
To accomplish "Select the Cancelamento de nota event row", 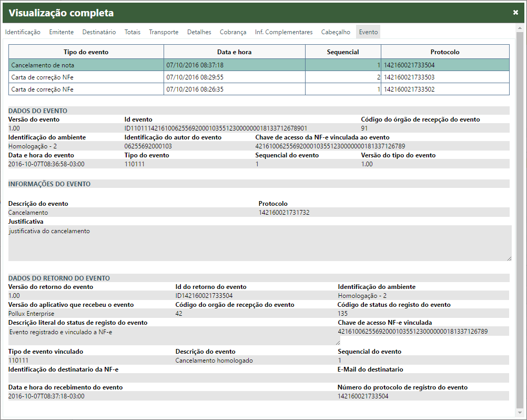I will (86, 65).
